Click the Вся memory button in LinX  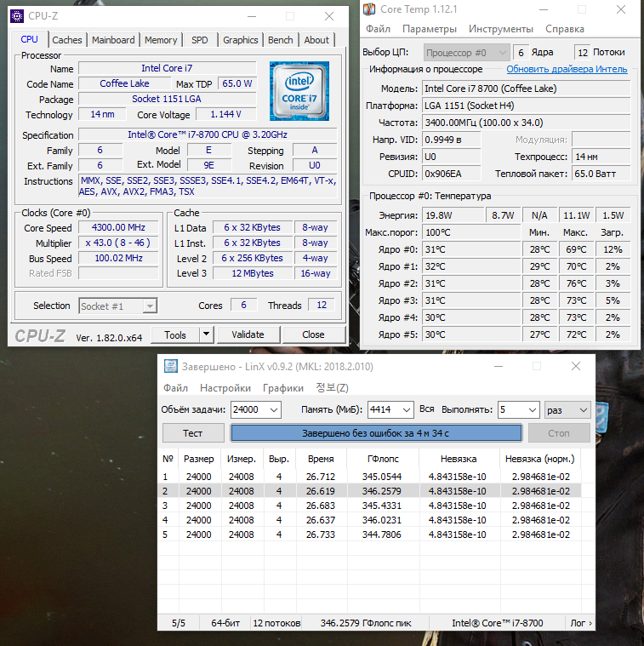426,409
